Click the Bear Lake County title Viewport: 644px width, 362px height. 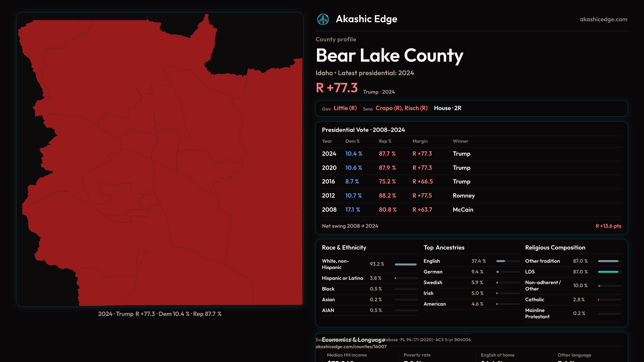coord(389,56)
